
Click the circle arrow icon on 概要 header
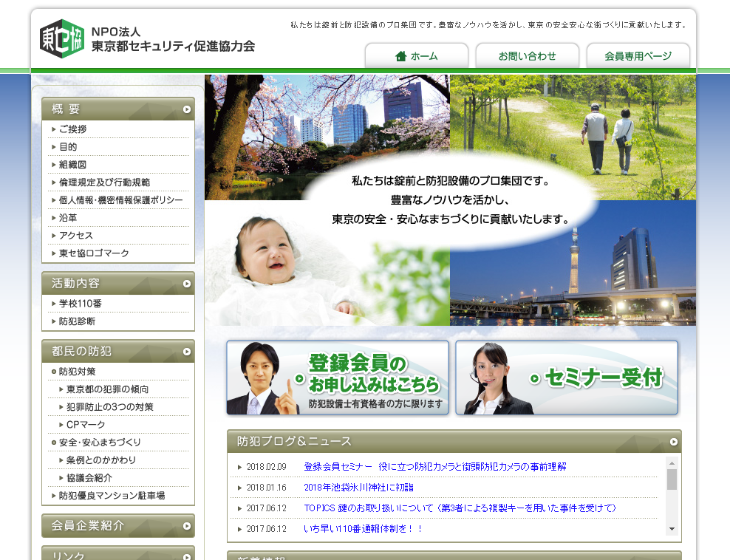click(187, 109)
